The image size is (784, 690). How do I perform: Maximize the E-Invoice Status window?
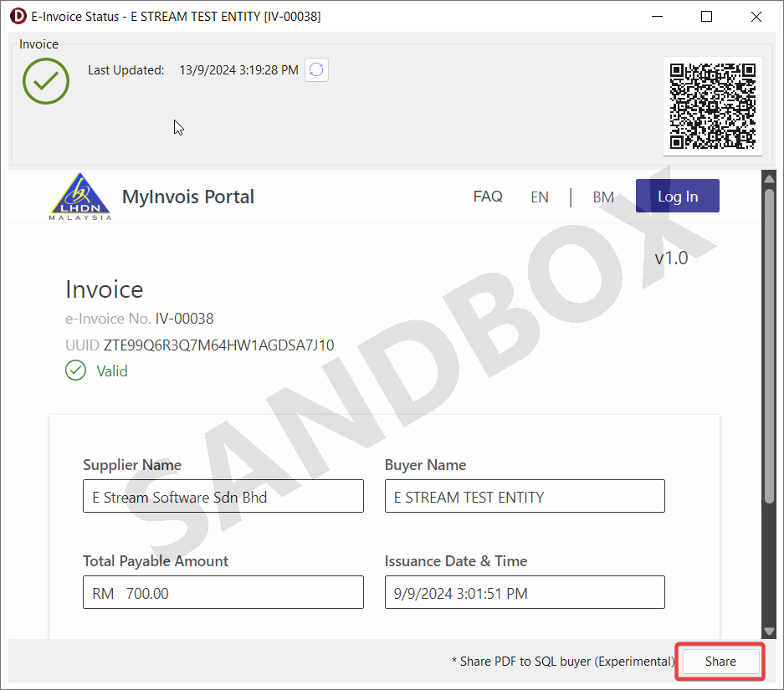[706, 17]
